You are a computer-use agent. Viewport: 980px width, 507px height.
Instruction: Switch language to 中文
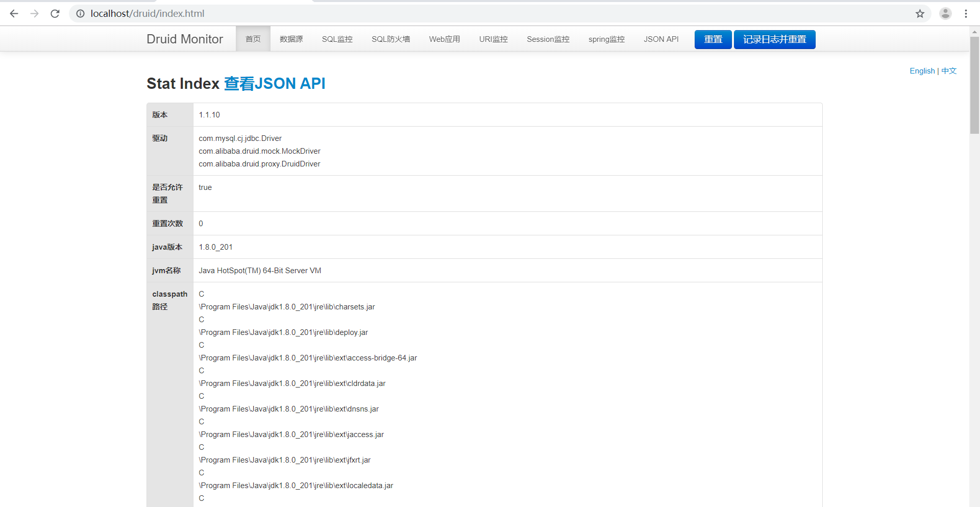tap(949, 71)
